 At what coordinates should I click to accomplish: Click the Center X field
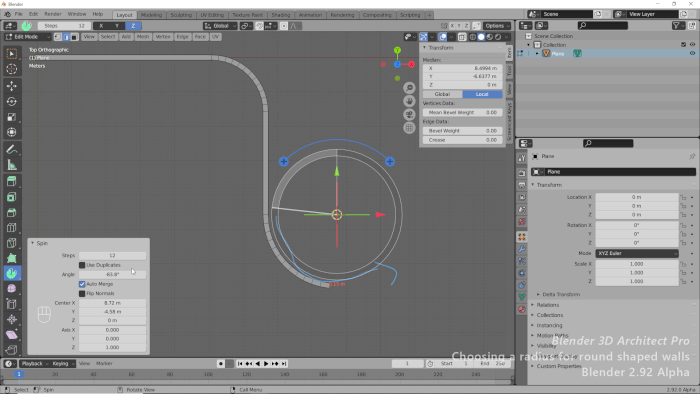[x=112, y=303]
